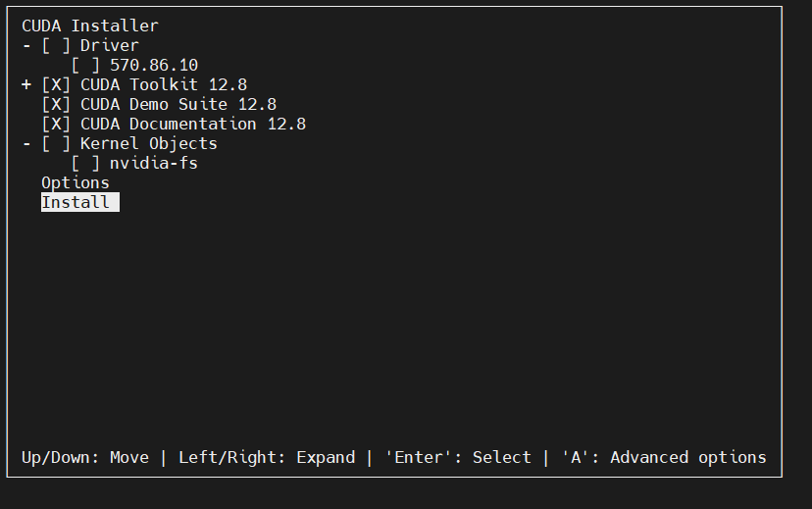Screen dimensions: 812x509
Task: Click the 'Enter': Select hint
Action: tap(458, 458)
